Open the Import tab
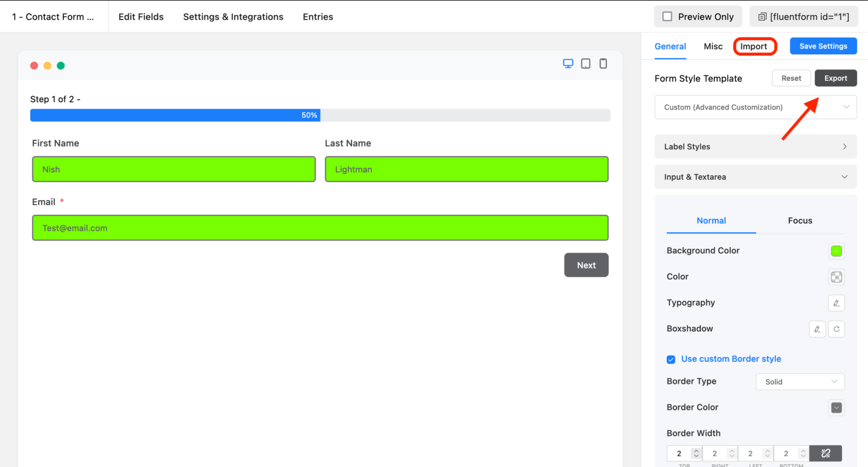Viewport: 868px width, 467px height. 755,46
